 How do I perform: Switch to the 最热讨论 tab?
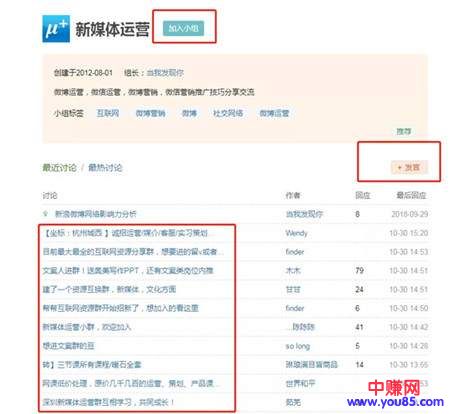pos(105,167)
